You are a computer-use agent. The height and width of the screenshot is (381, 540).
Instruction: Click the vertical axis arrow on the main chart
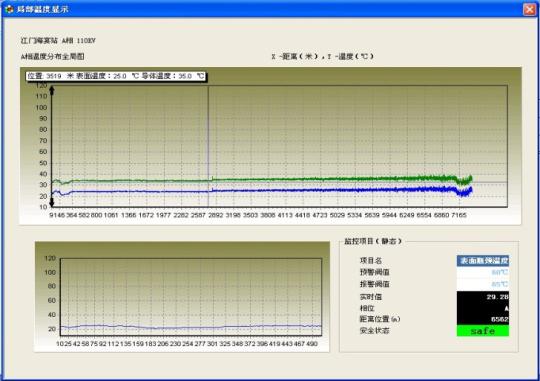point(52,147)
